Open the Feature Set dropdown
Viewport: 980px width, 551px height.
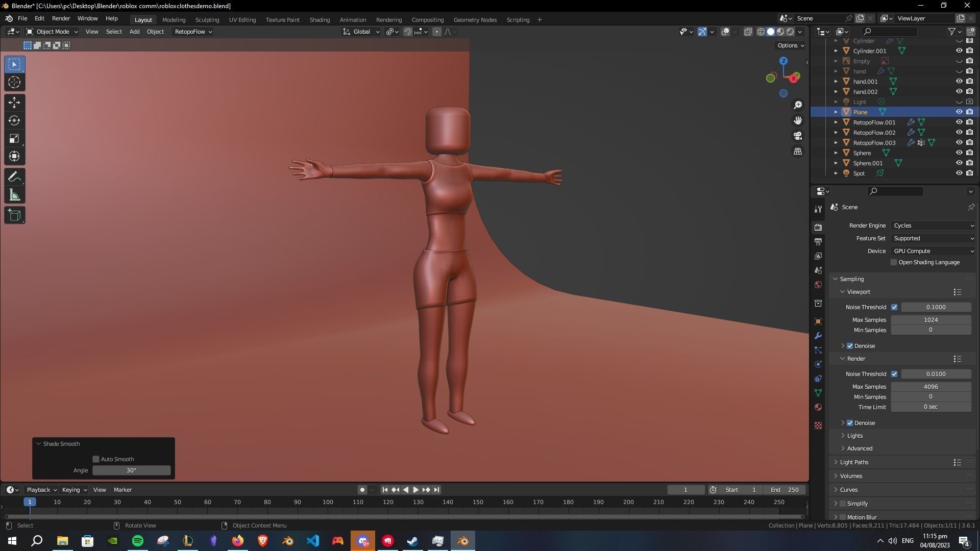(x=933, y=238)
